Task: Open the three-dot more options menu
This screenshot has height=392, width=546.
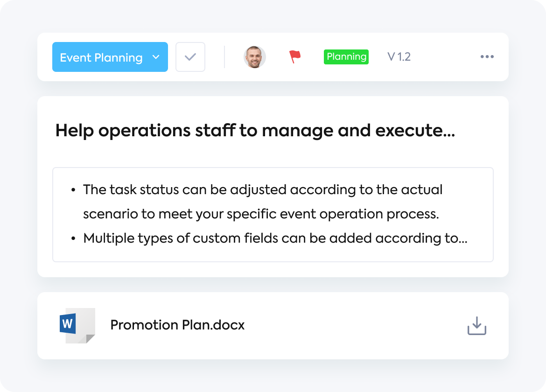Action: pyautogui.click(x=487, y=57)
